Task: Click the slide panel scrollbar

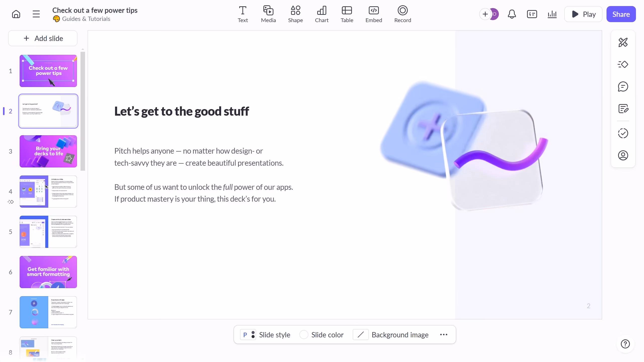Action: 83,111
